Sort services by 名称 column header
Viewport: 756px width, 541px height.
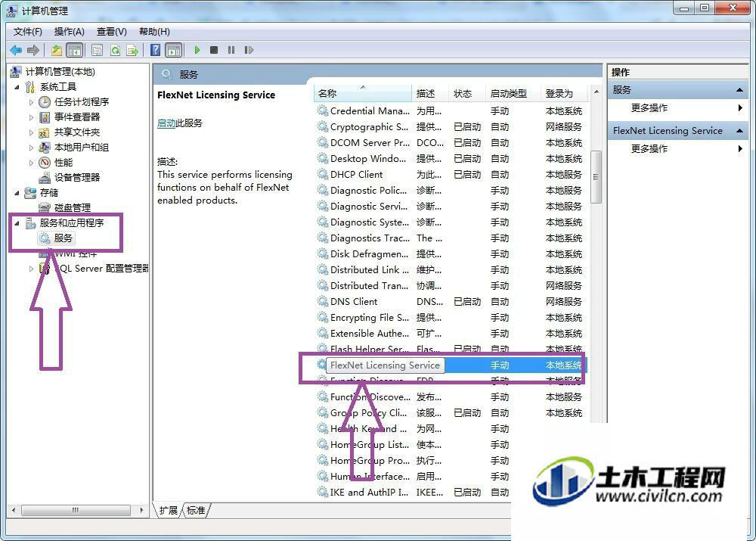pyautogui.click(x=364, y=93)
